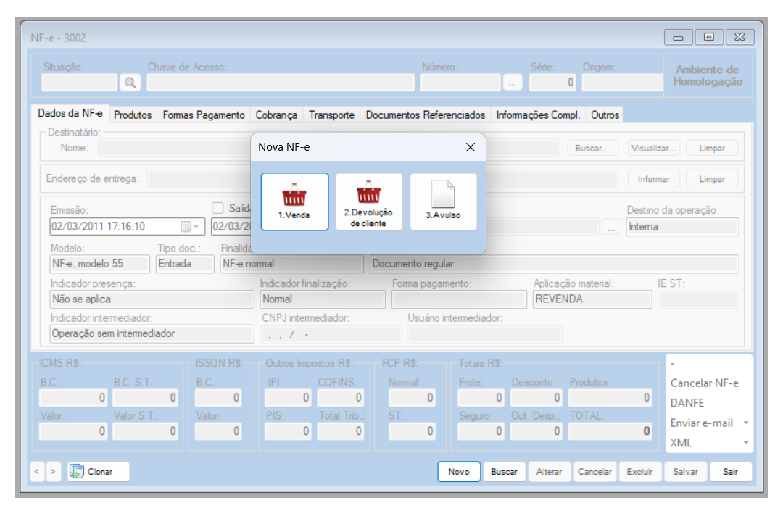The image size is (783, 532).
Task: Switch to the Produtos tab
Action: click(x=133, y=115)
